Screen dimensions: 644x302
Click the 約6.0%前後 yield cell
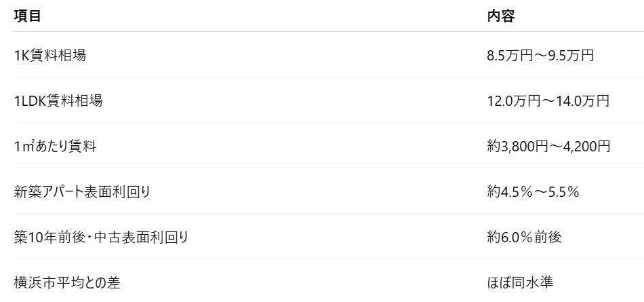(x=524, y=237)
